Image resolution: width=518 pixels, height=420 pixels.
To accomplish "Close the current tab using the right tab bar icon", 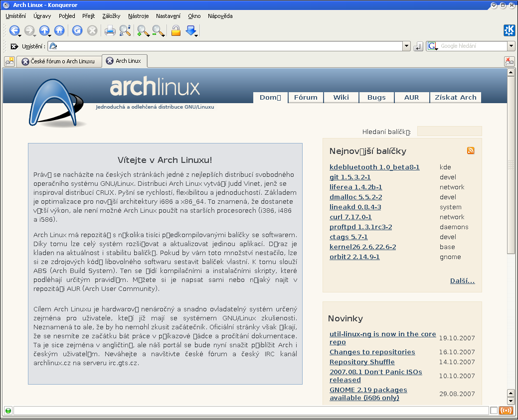I will click(x=509, y=61).
